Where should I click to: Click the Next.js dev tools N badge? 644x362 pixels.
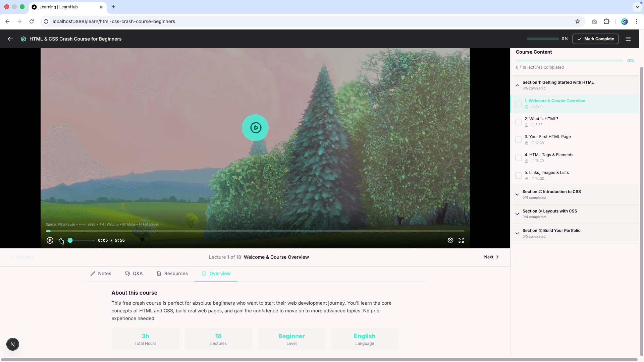13,344
